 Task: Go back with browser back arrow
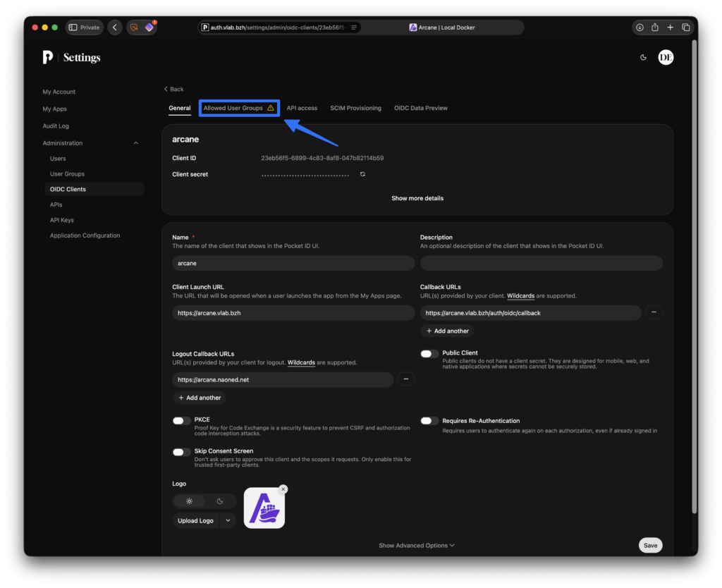pyautogui.click(x=115, y=27)
